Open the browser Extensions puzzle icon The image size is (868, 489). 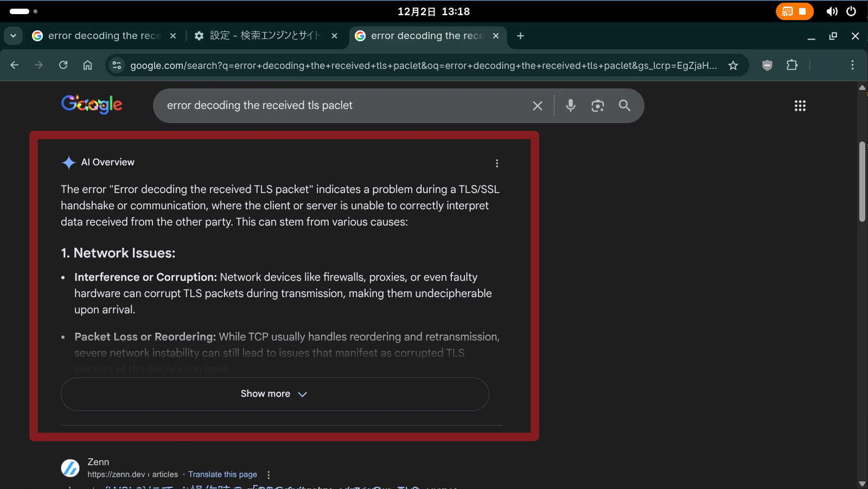(x=792, y=66)
